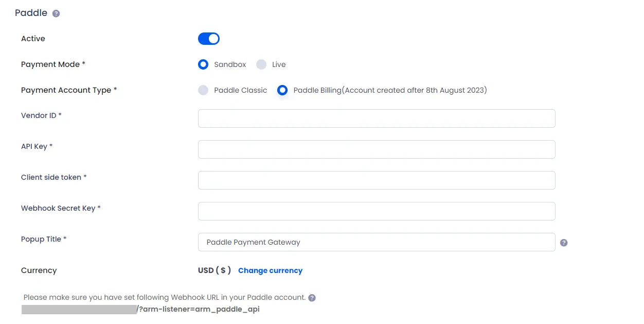Choose Paddle Billing account type
Viewport: 644px width, 324px height.
[x=282, y=90]
